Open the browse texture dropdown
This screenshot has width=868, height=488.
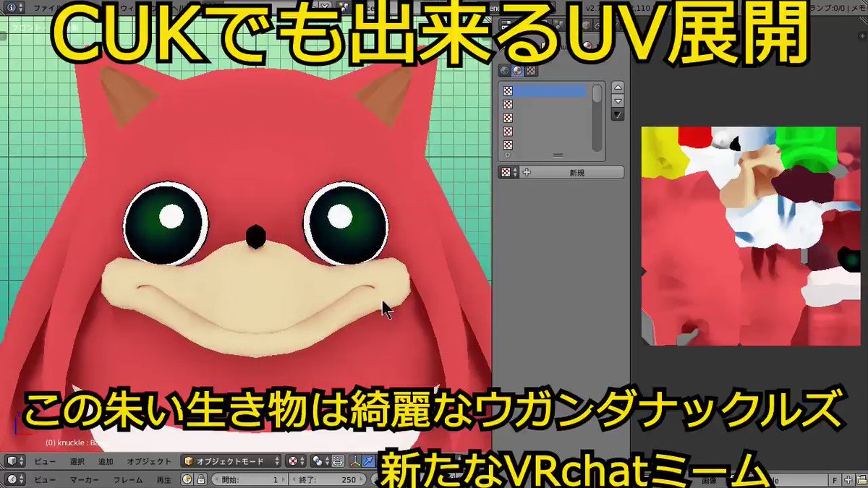coord(508,173)
